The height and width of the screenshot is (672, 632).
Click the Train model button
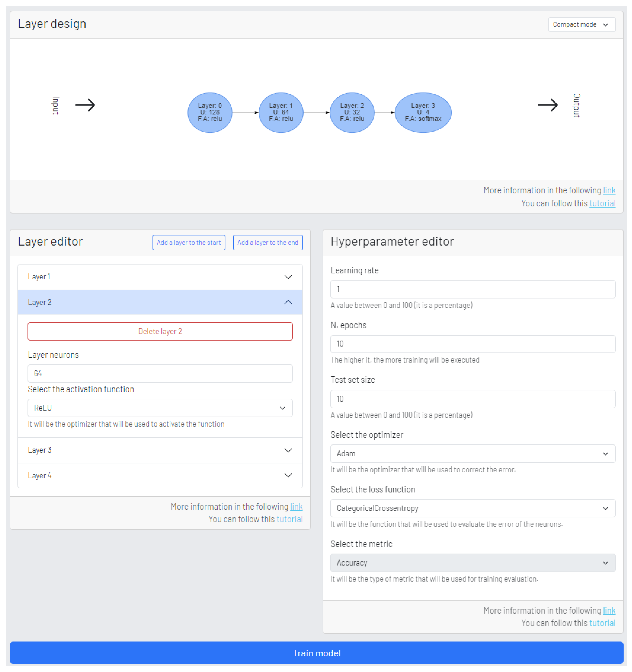point(316,653)
